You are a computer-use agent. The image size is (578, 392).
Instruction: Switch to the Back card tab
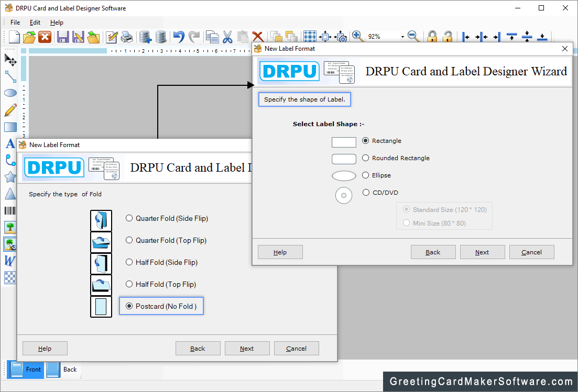click(x=63, y=369)
